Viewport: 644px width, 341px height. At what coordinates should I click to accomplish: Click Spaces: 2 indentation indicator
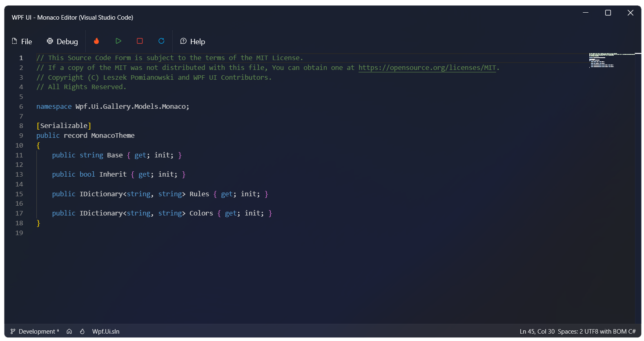(x=570, y=332)
